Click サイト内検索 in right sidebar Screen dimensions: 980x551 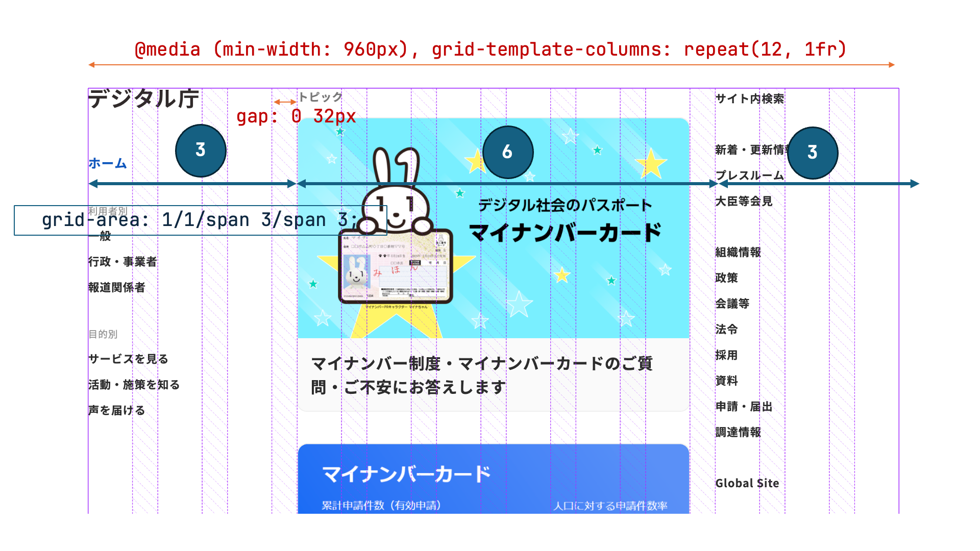749,99
